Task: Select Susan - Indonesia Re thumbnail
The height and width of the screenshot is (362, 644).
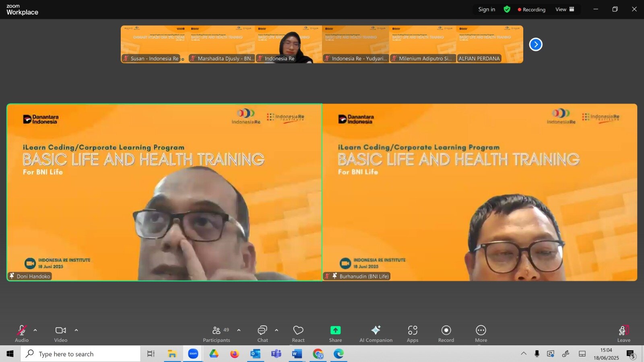Action: click(154, 44)
